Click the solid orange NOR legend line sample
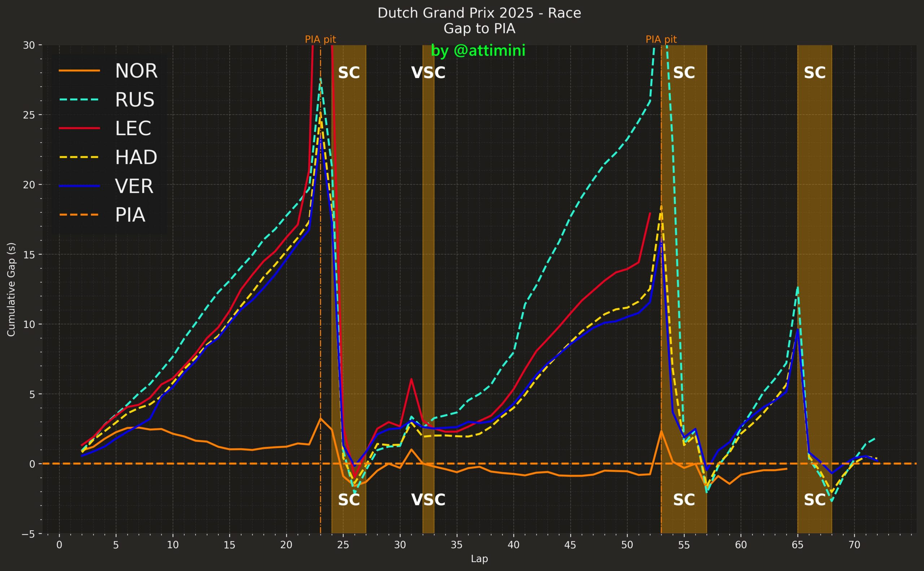This screenshot has height=571, width=924. 79,71
